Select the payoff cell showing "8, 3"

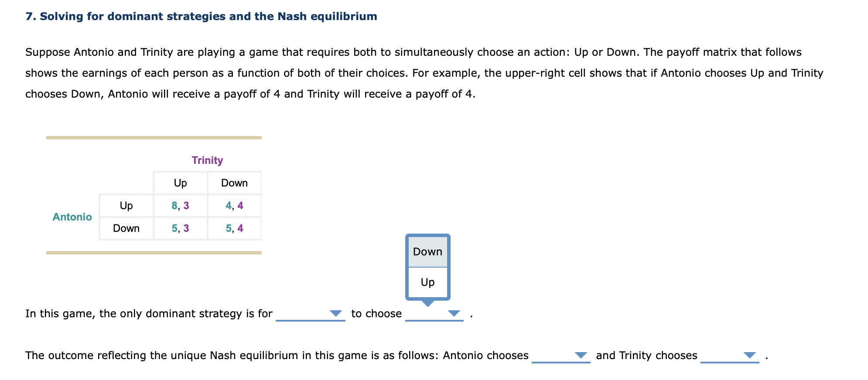pos(180,205)
